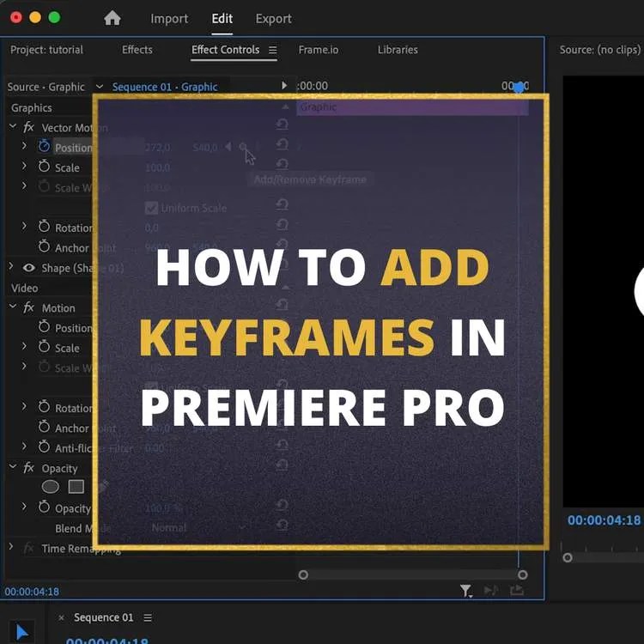Hide the Shape (Shape 01) layer eye
Viewport: 644px width, 644px height.
28,268
